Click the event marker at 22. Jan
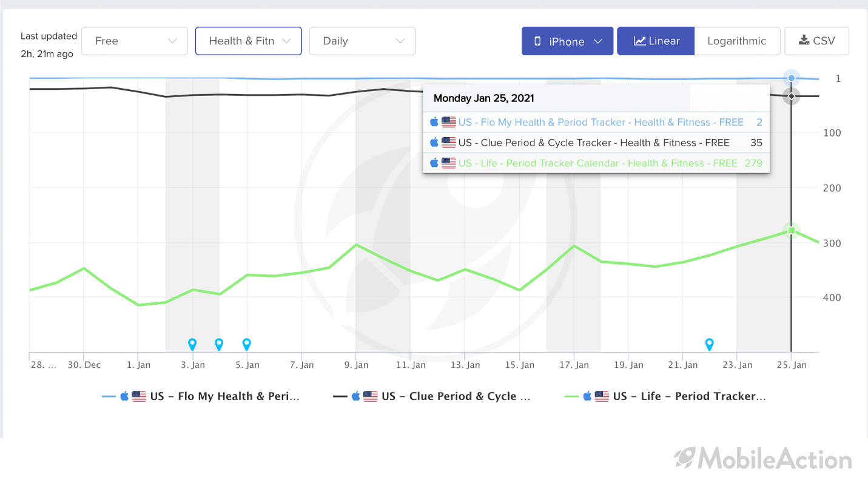Image resolution: width=868 pixels, height=499 pixels. 709,344
